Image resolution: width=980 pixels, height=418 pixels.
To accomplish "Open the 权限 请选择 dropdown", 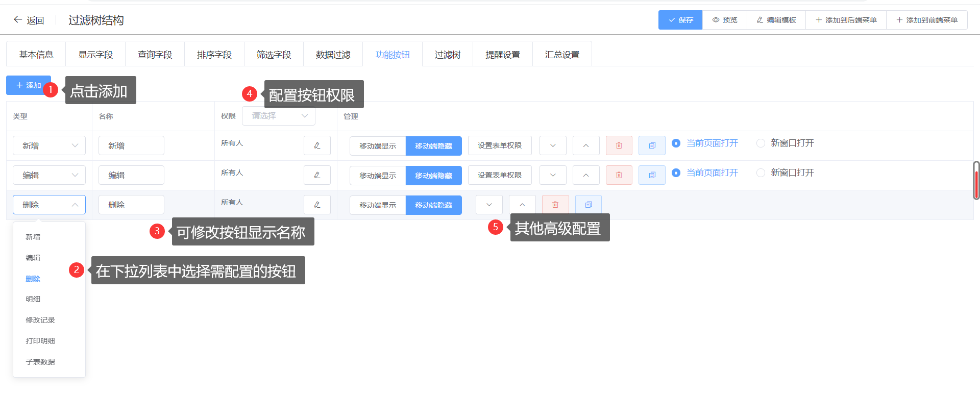I will [279, 116].
